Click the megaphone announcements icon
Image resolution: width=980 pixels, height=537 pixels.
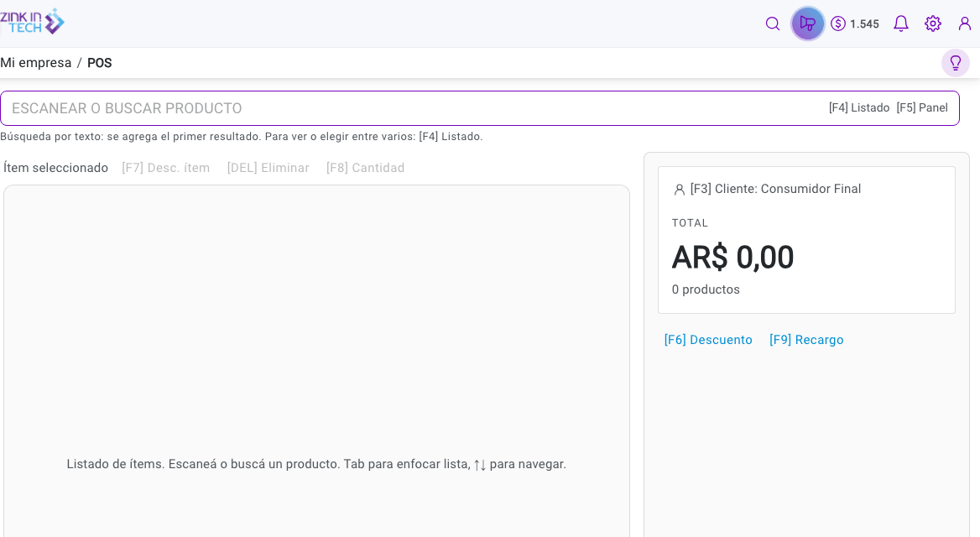coord(807,23)
